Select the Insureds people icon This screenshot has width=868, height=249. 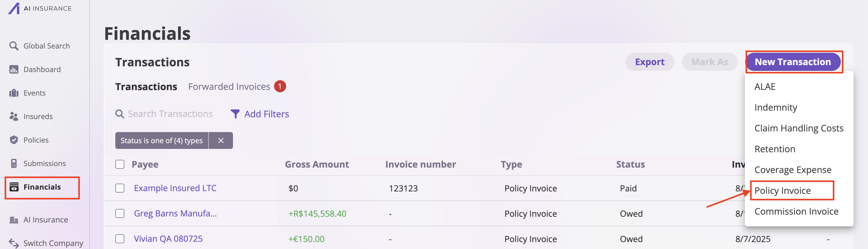[14, 116]
